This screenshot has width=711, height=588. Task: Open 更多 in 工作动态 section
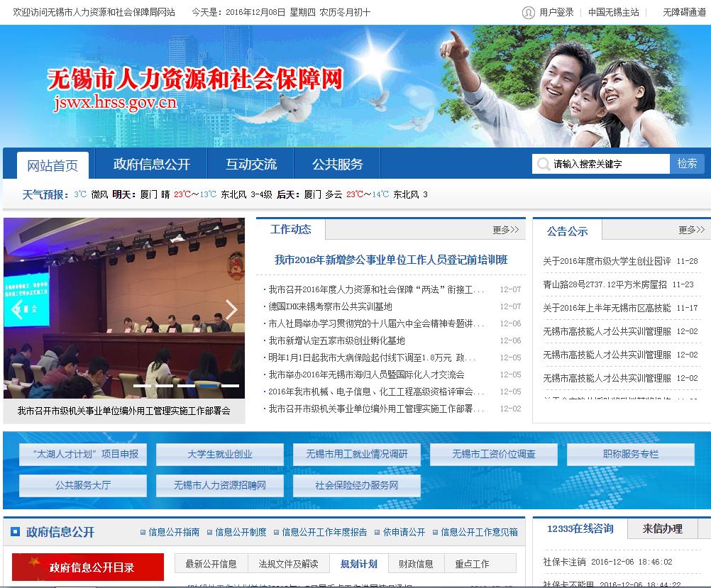click(506, 230)
